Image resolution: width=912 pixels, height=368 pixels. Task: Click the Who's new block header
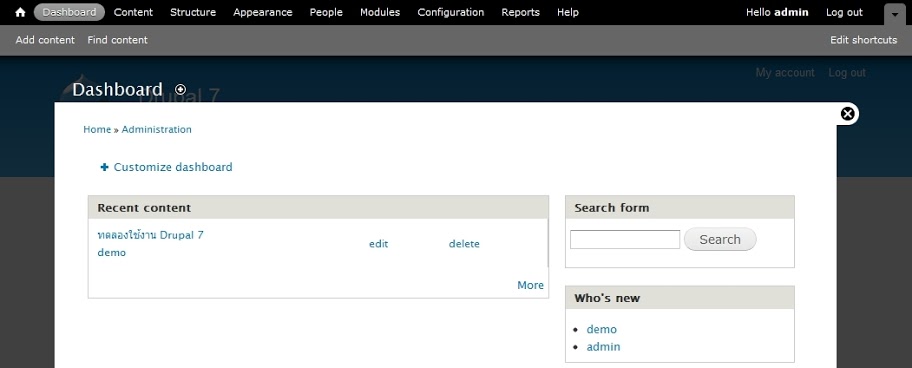coord(680,298)
